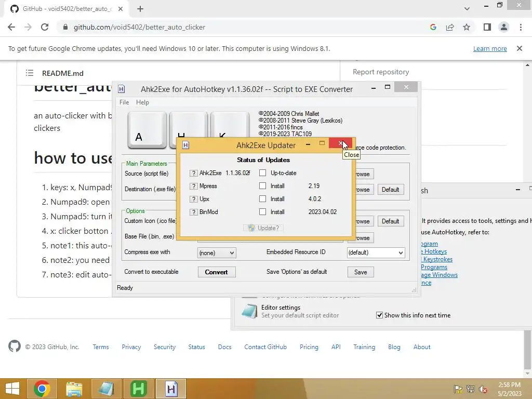532x399 pixels.
Task: Open the Help menu in Ahk2Exe
Action: tap(142, 102)
